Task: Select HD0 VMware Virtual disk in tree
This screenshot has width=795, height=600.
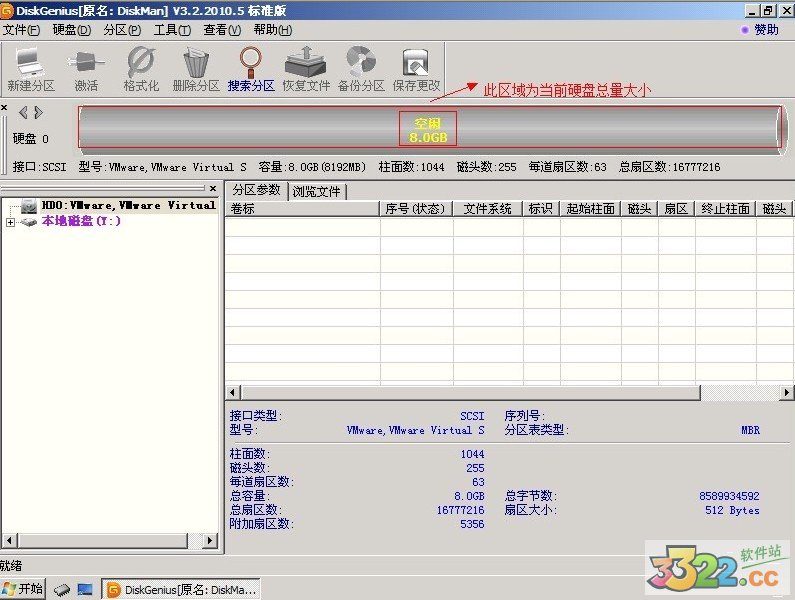Action: pos(129,205)
